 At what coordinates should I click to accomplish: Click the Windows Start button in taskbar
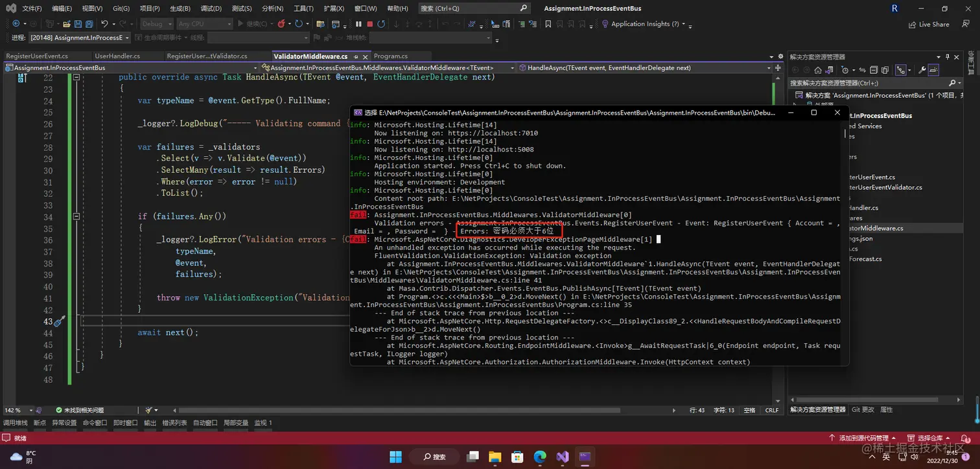point(395,457)
